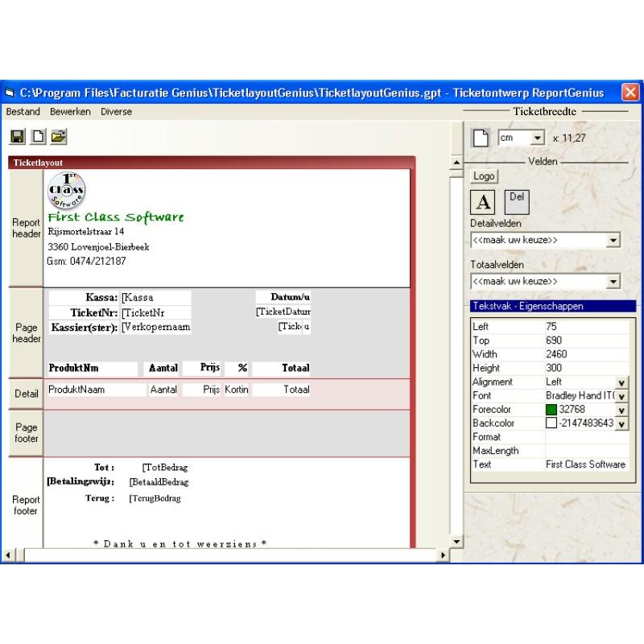Create a new blank ticket layout

(x=38, y=136)
